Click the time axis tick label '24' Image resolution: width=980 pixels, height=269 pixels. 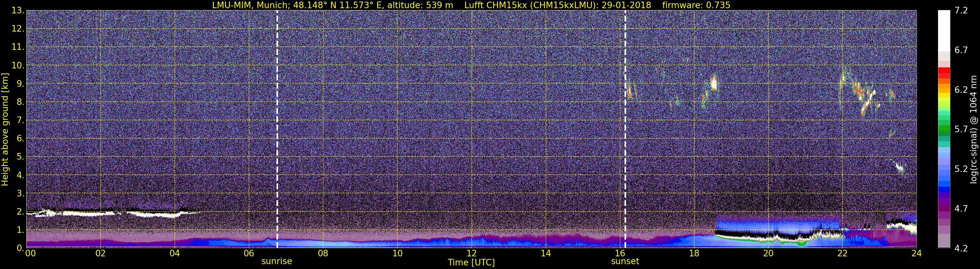tap(917, 253)
